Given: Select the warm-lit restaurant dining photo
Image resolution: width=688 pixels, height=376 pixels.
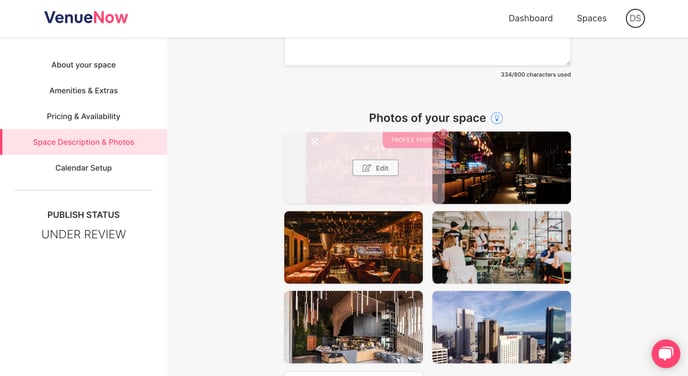Looking at the screenshot, I should point(354,247).
